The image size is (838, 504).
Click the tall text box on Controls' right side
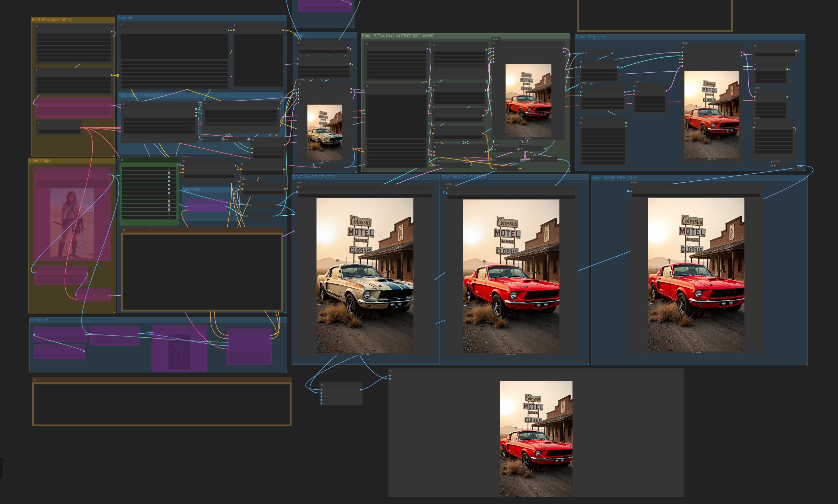coord(258,60)
